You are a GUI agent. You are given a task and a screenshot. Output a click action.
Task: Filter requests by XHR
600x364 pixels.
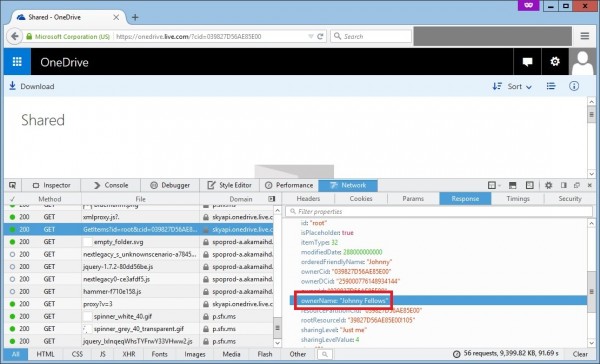129,354
